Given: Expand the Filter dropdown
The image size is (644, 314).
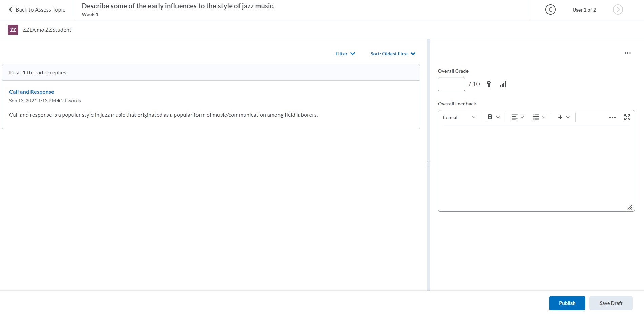Looking at the screenshot, I should (x=345, y=54).
